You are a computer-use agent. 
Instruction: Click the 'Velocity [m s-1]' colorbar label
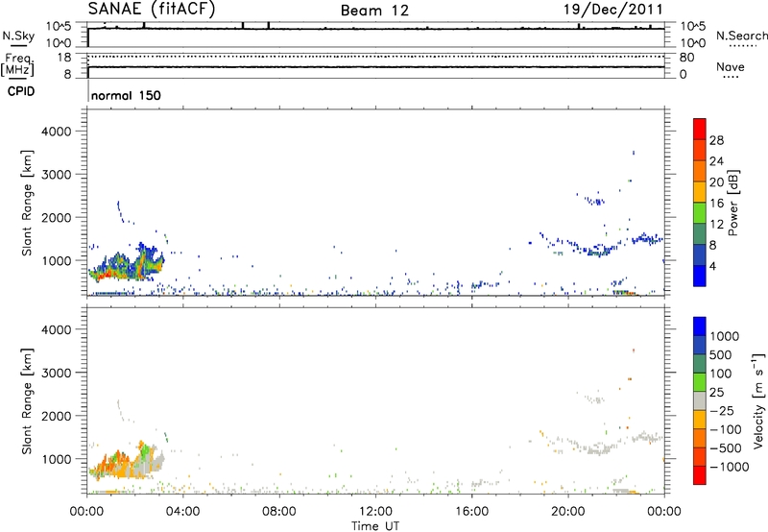(758, 400)
